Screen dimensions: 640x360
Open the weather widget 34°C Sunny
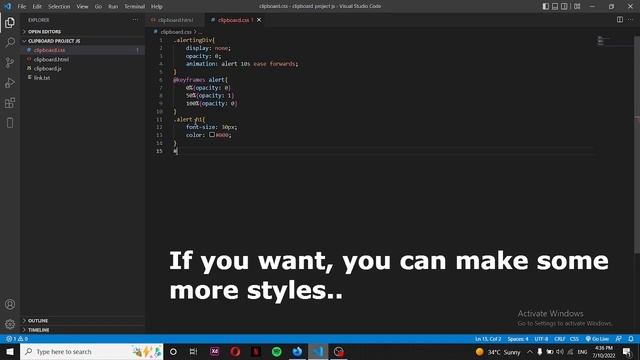pyautogui.click(x=498, y=352)
